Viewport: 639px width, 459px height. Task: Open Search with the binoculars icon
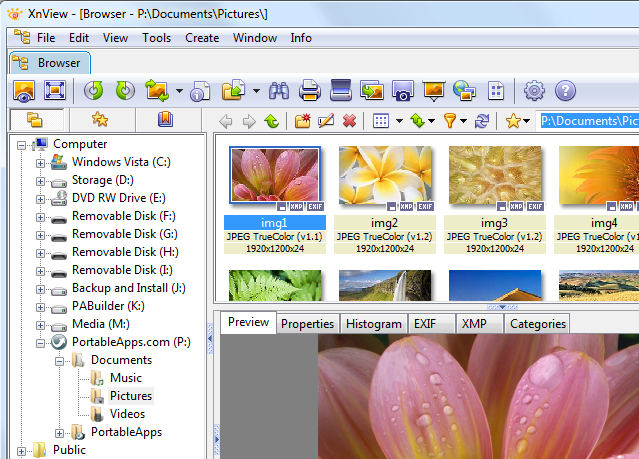279,90
